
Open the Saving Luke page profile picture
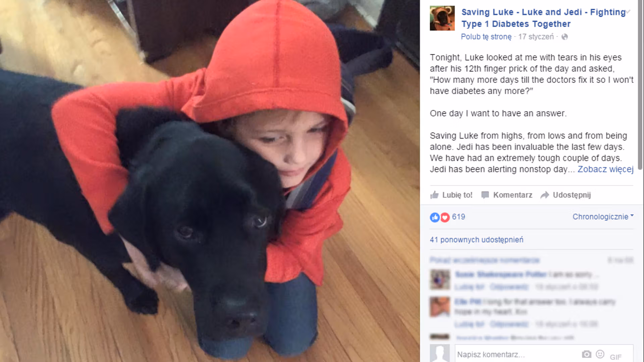click(x=442, y=18)
